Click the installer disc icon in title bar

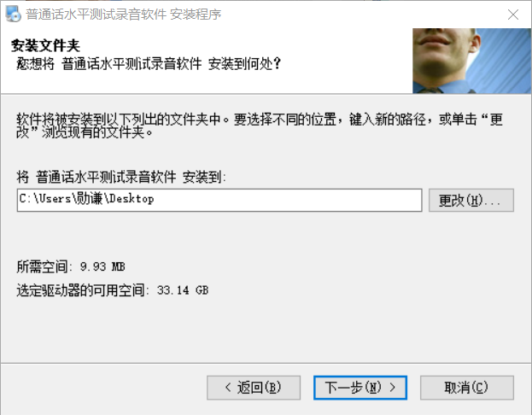click(13, 15)
